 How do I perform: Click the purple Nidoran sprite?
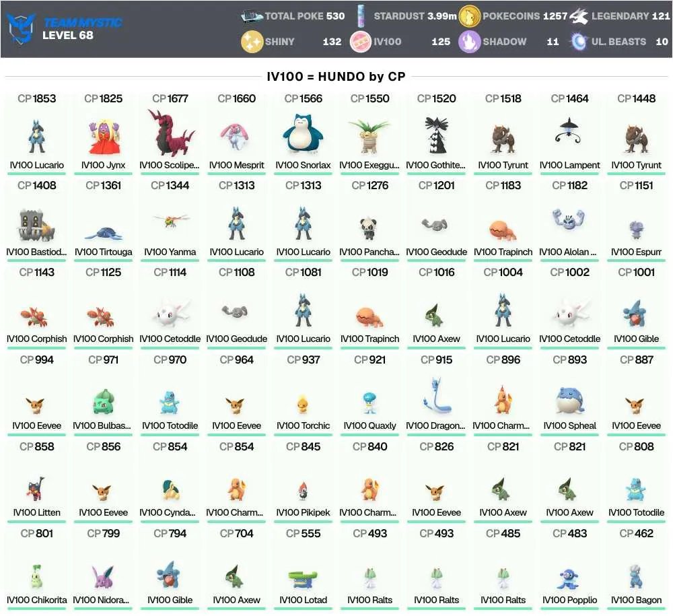(x=103, y=576)
